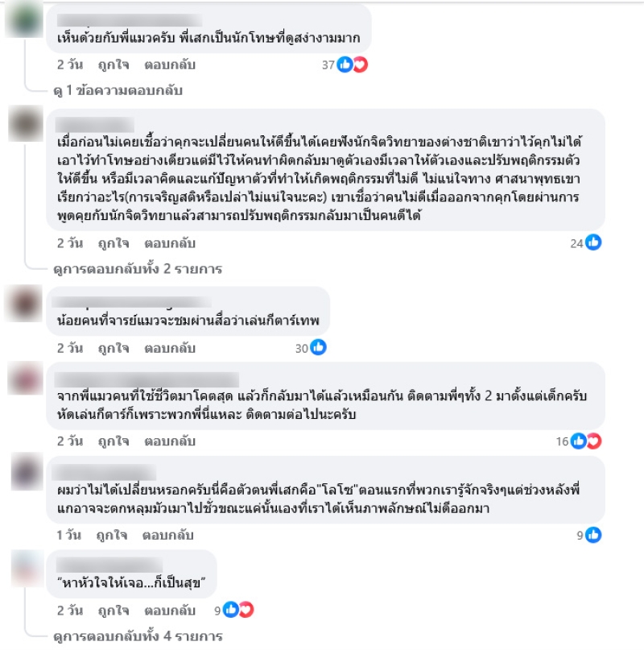Open reactions on the 37-like comment
The width and height of the screenshot is (644, 650).
pos(345,64)
